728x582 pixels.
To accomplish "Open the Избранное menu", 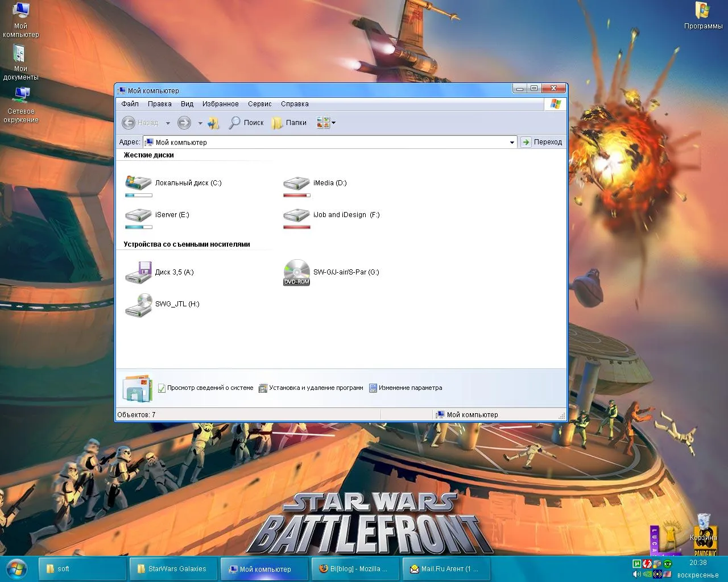I will [220, 104].
